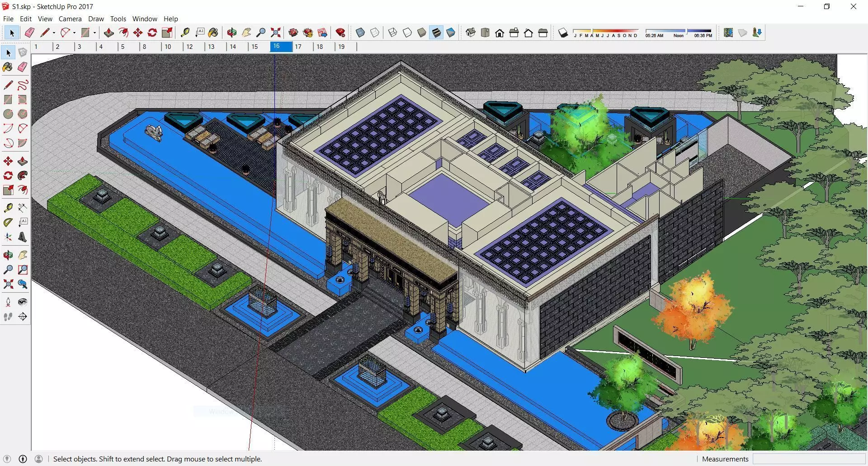Expand the Rectangle shape dropdown arrow
Viewport: 868px width, 466px height.
94,33
